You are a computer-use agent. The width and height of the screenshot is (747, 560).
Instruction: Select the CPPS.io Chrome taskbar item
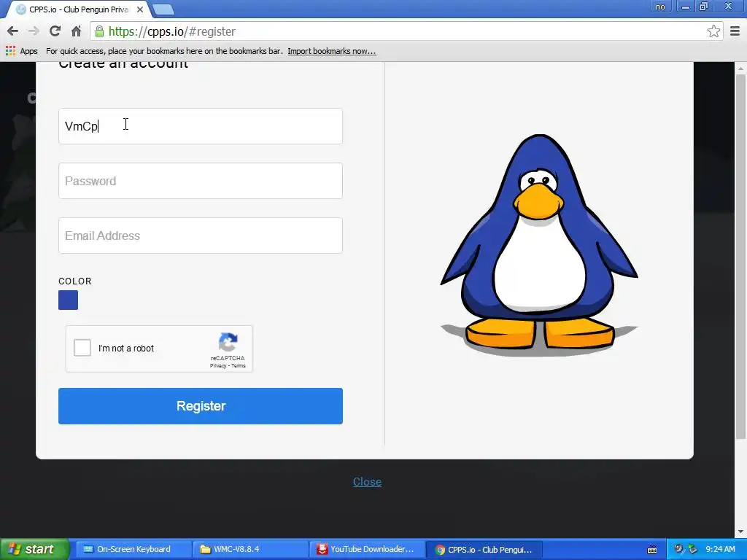click(483, 550)
